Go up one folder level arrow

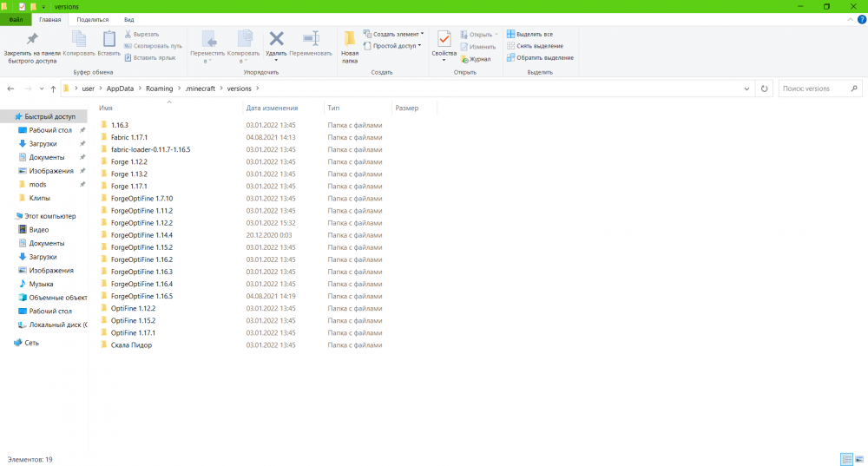coord(53,89)
